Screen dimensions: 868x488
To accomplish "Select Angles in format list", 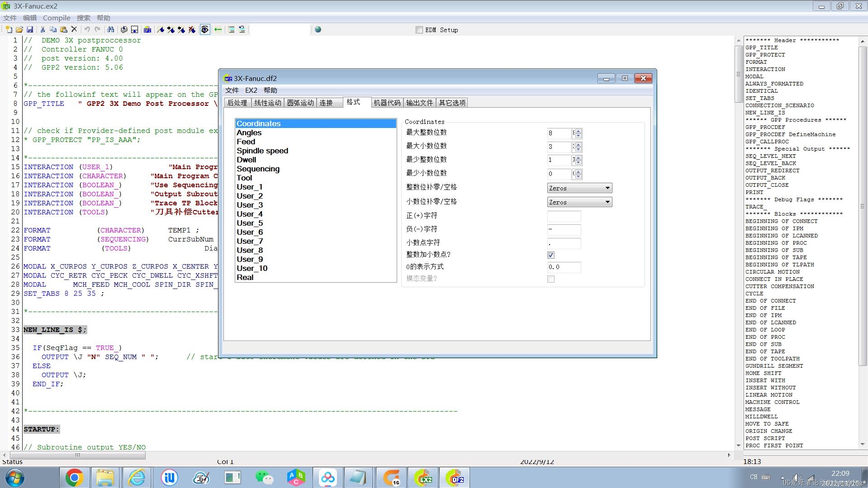I will pos(316,133).
